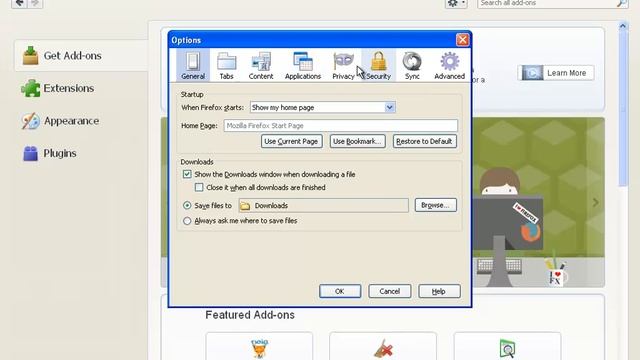Open the Content options pane
The width and height of the screenshot is (640, 360).
[x=261, y=65]
